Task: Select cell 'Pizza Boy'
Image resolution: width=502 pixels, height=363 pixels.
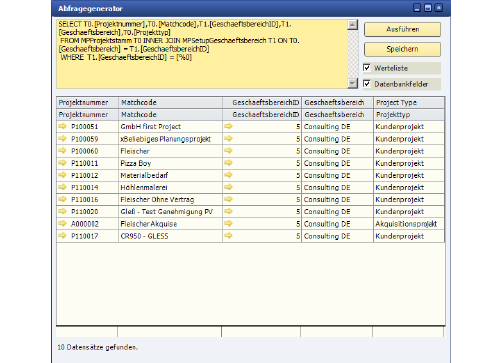Action: (x=170, y=163)
